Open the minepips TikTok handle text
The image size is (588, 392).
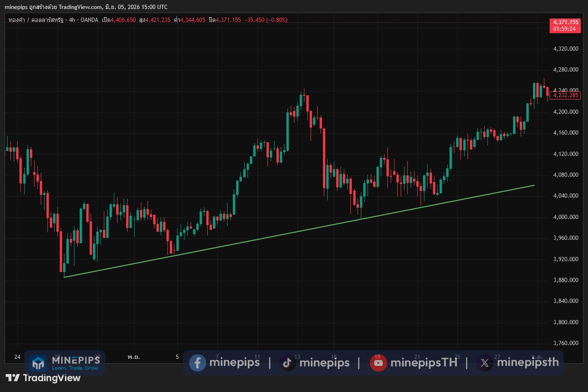[x=324, y=363]
